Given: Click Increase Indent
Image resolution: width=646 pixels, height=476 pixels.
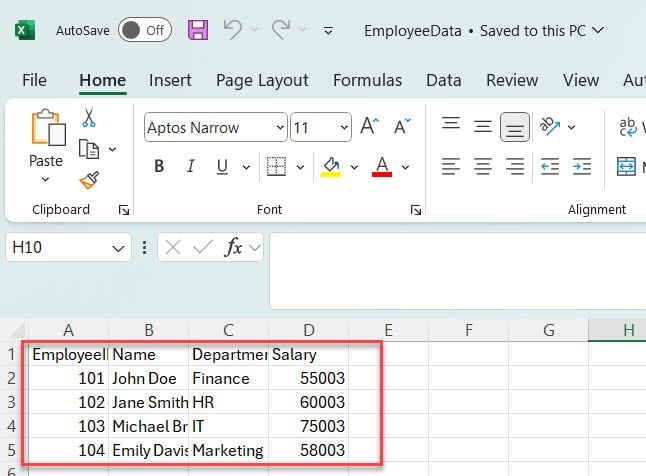Looking at the screenshot, I should click(x=582, y=166).
